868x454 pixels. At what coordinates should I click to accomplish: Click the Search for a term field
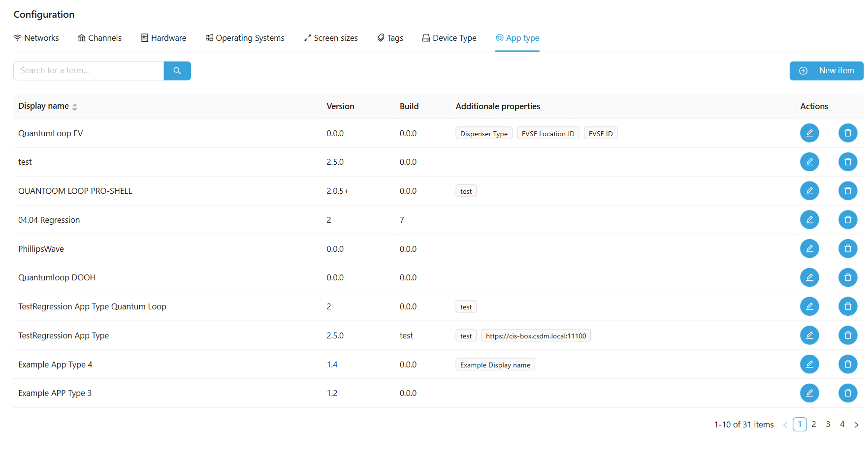tap(89, 71)
